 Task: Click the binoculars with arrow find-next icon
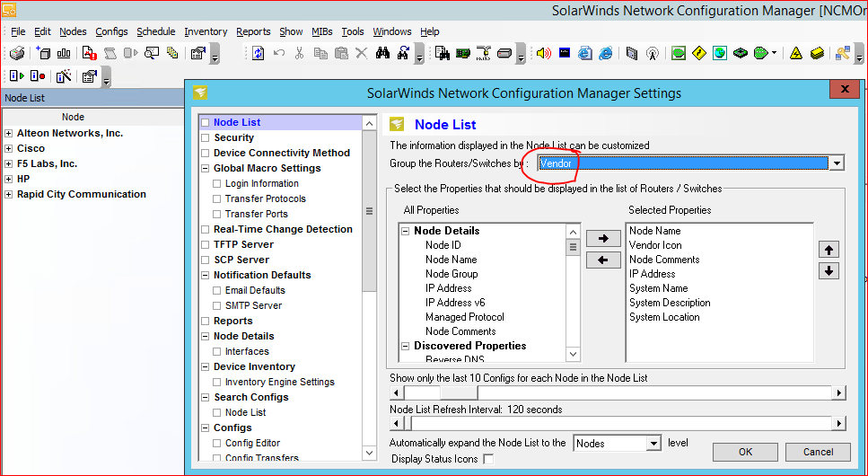point(403,53)
